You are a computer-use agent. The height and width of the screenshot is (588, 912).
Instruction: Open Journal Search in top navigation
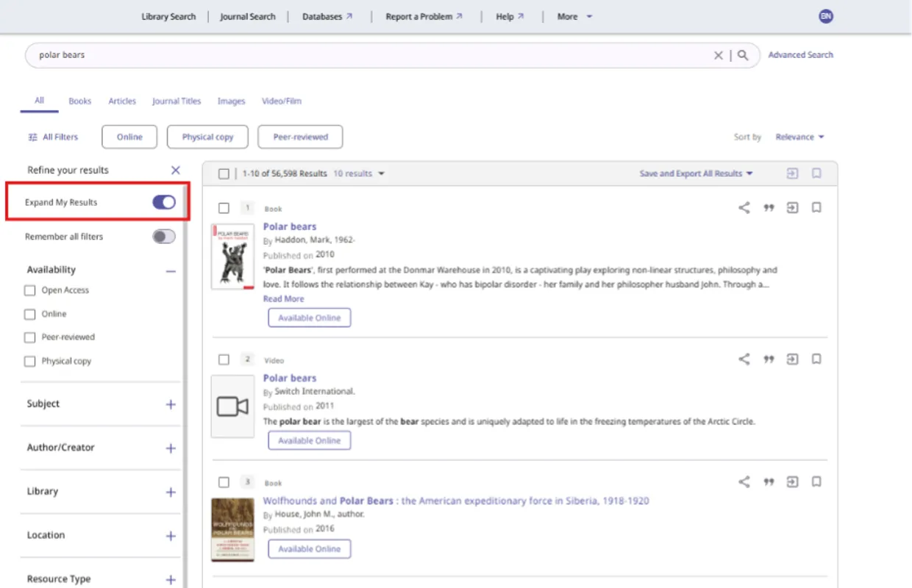coord(247,17)
